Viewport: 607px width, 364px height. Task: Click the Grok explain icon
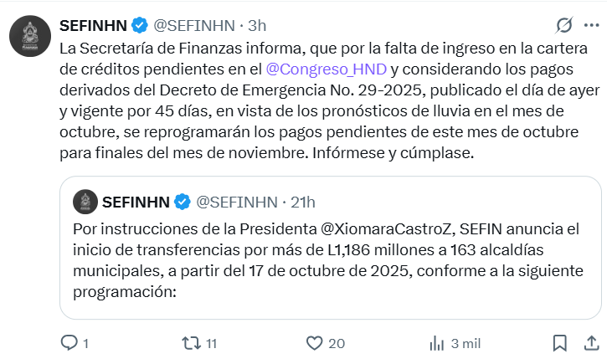click(563, 25)
